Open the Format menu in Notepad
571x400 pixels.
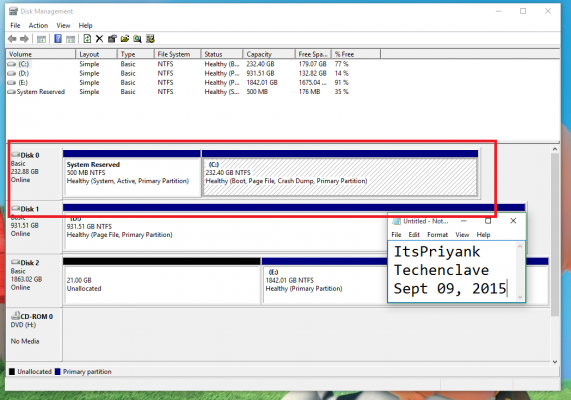click(x=437, y=235)
